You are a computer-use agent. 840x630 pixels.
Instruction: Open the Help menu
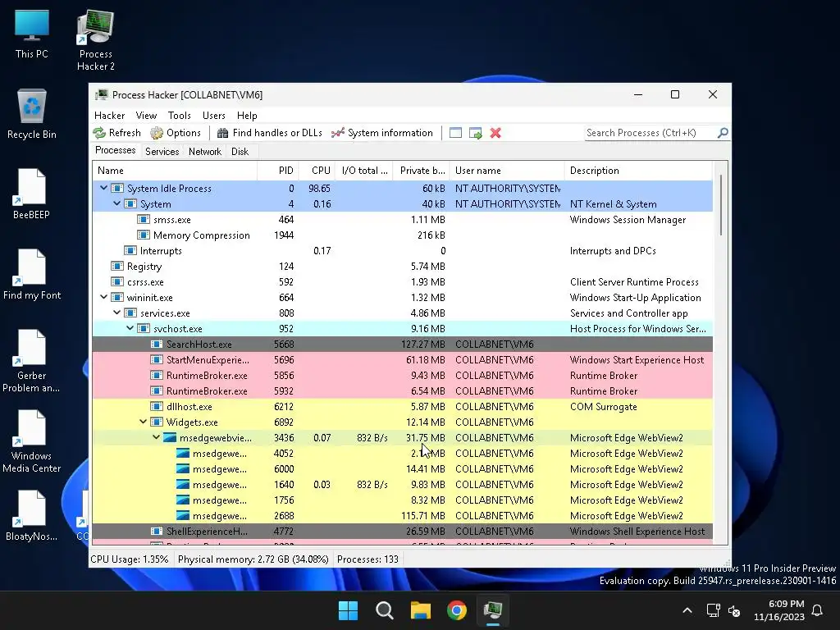click(247, 115)
